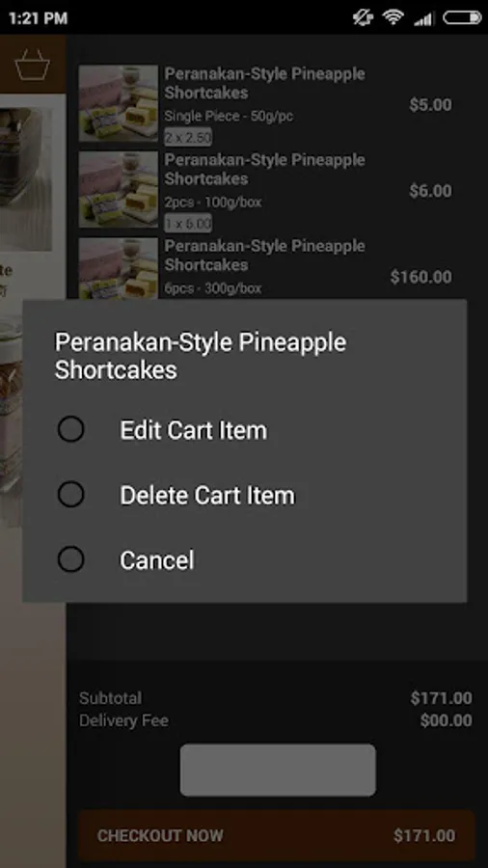The height and width of the screenshot is (868, 488).
Task: Select the Cancel radio button
Action: [70, 559]
